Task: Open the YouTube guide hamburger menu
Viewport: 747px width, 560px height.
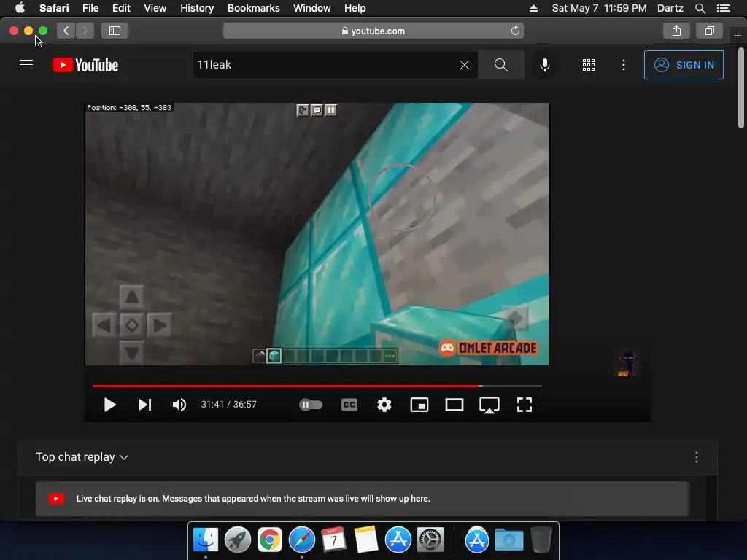Action: coord(26,65)
